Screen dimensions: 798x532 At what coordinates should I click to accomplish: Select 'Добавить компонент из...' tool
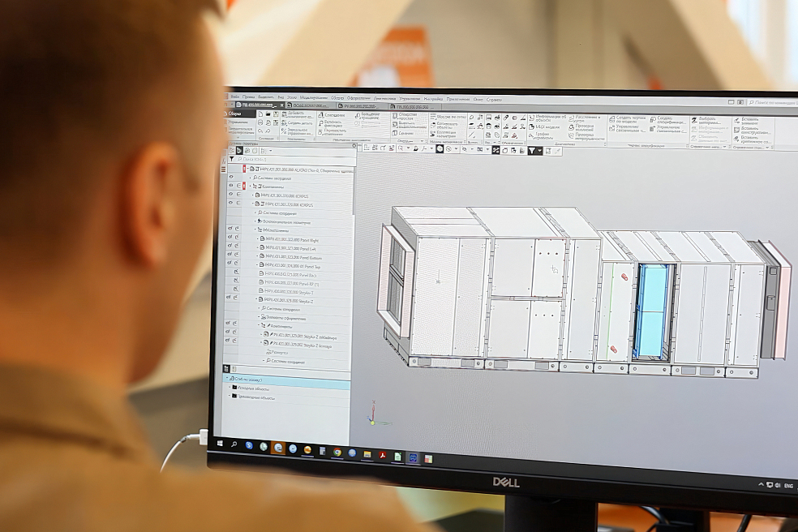[297, 115]
